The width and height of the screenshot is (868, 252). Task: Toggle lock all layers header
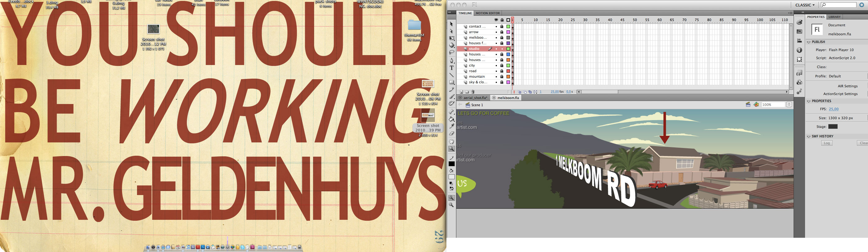point(502,20)
